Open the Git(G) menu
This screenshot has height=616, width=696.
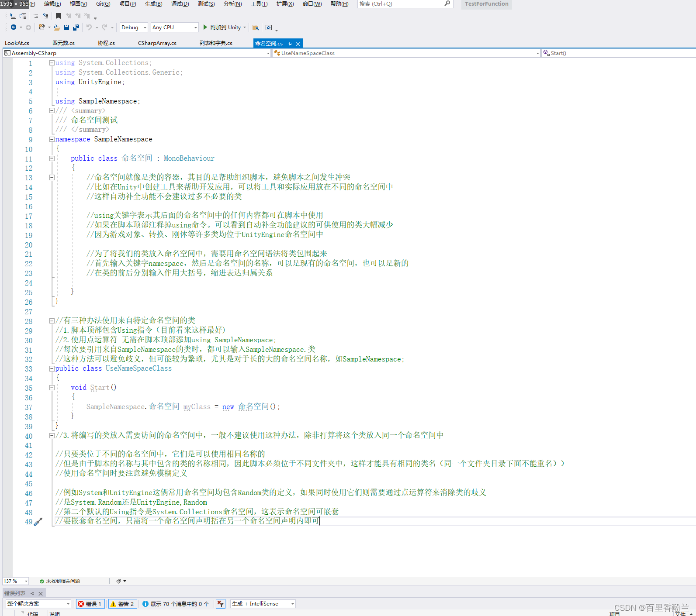103,3
